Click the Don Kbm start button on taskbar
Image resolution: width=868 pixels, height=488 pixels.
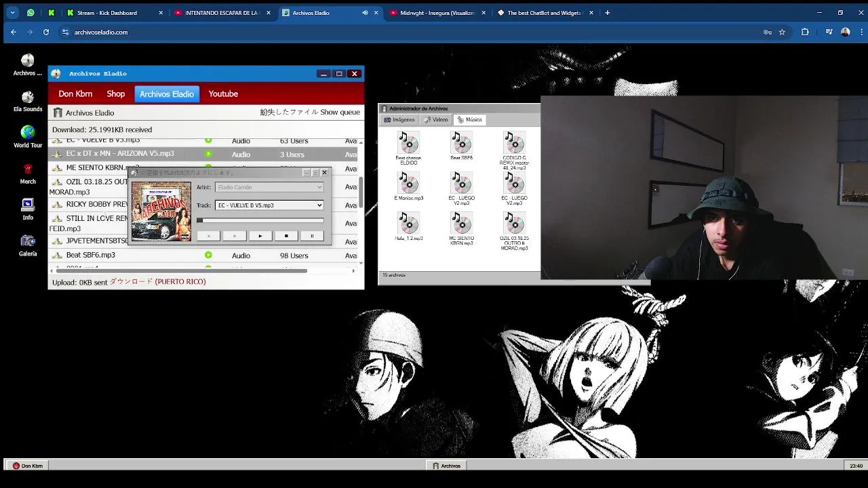(x=27, y=466)
